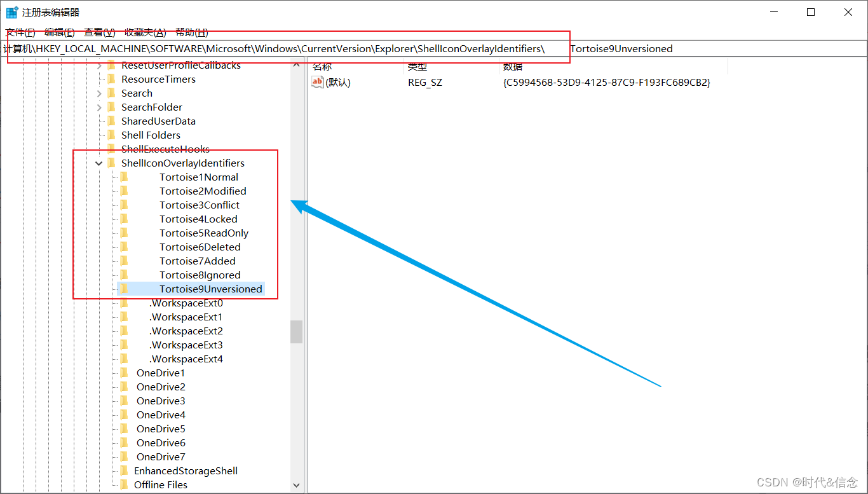Click the folder icon beside .WorkspaceExt2
868x494 pixels.
tap(125, 331)
